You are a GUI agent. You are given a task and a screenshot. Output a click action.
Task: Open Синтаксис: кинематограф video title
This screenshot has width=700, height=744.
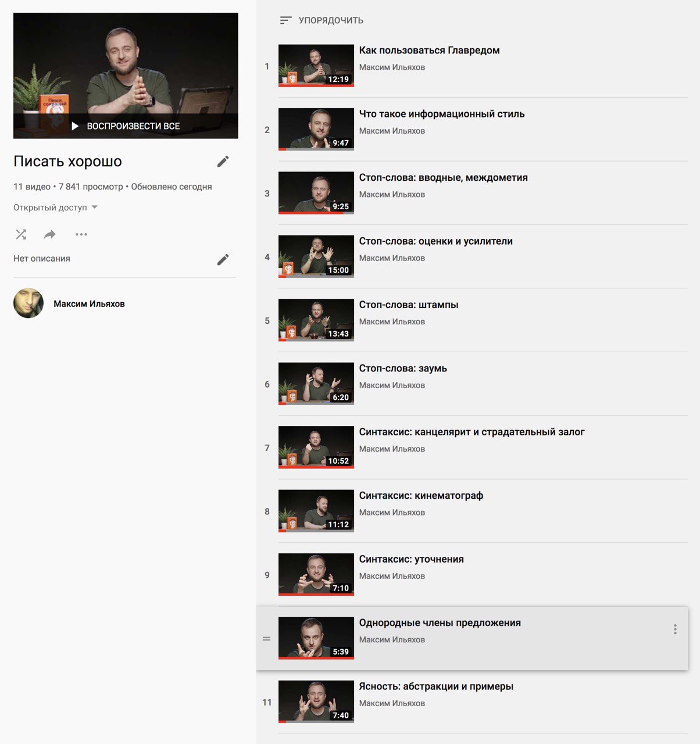pyautogui.click(x=421, y=495)
